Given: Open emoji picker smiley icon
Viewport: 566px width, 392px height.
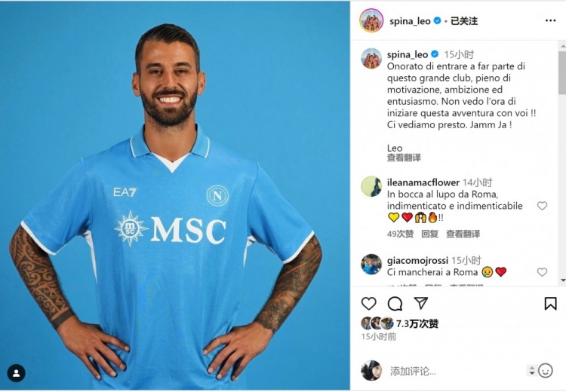Looking at the screenshot, I should [545, 371].
